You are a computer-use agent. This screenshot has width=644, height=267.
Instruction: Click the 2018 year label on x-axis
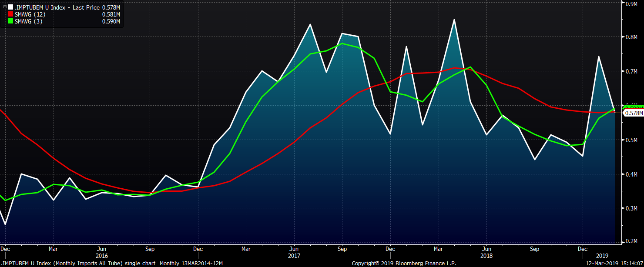(486, 256)
